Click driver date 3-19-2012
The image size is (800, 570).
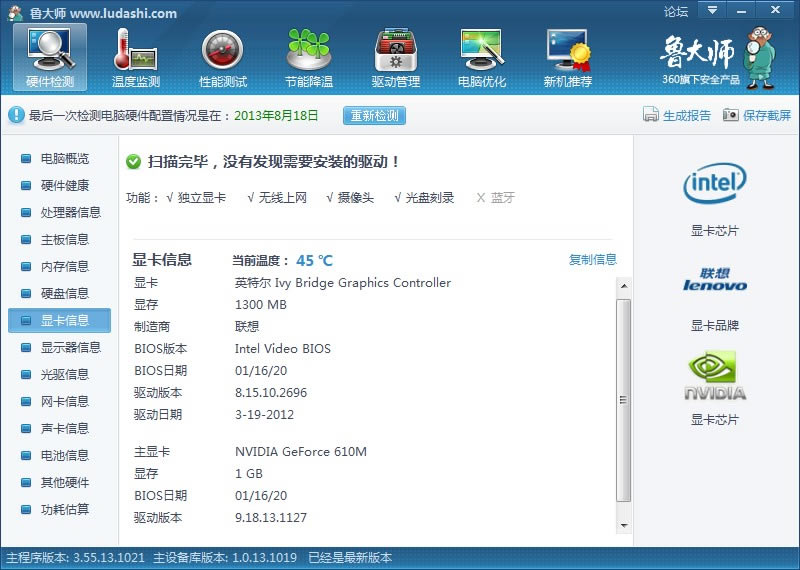[x=264, y=414]
